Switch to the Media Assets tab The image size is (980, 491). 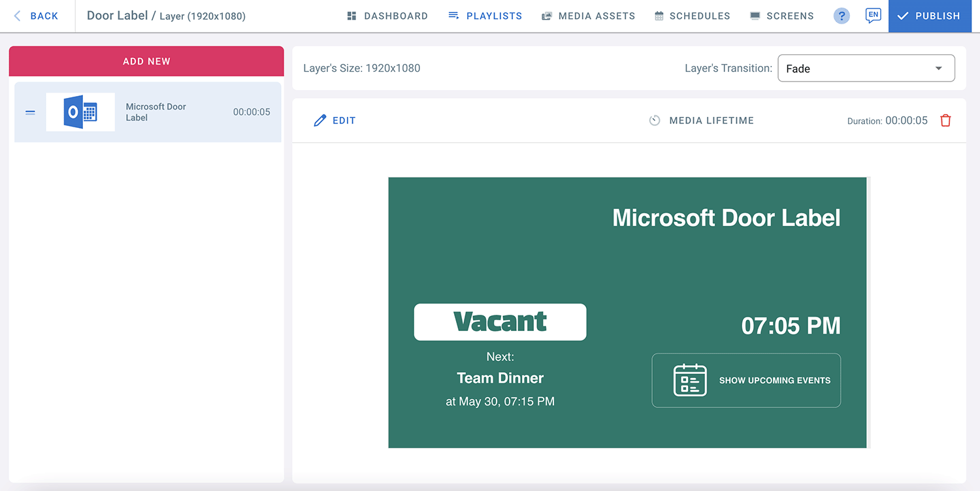[x=588, y=16]
